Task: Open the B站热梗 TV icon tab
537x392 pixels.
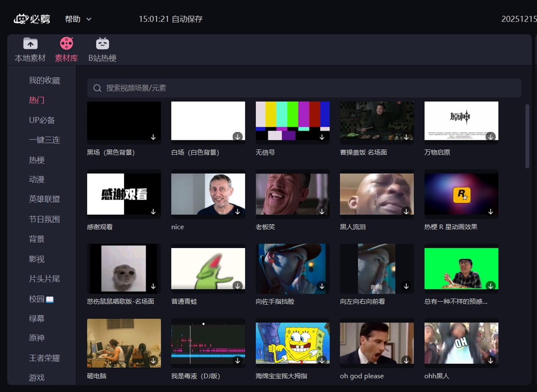Action: click(x=102, y=44)
